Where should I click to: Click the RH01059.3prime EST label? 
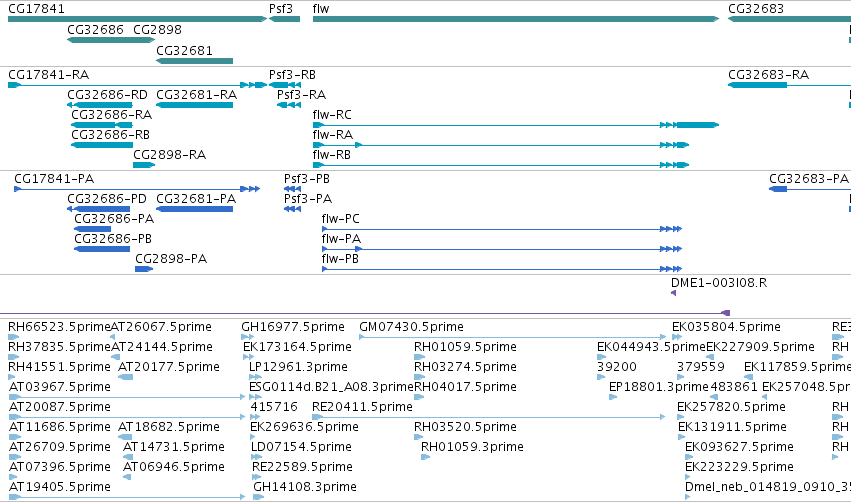[473, 448]
